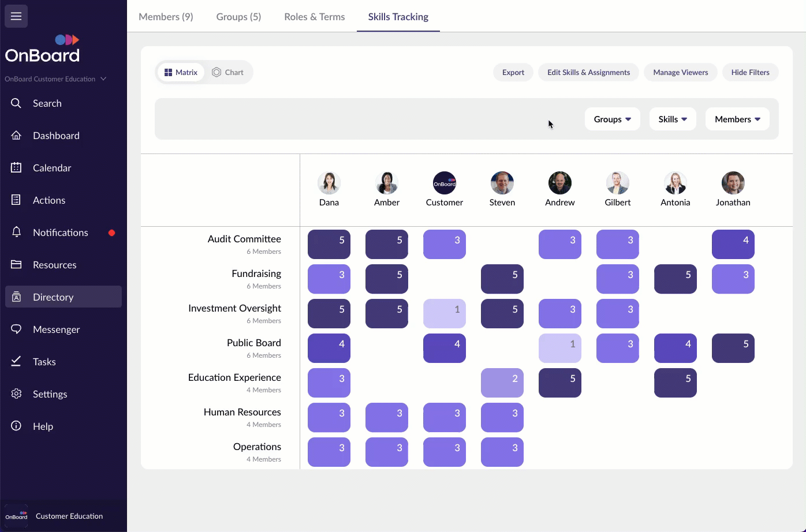806x532 pixels.
Task: Open Settings gear icon in sidebar
Action: pos(16,394)
